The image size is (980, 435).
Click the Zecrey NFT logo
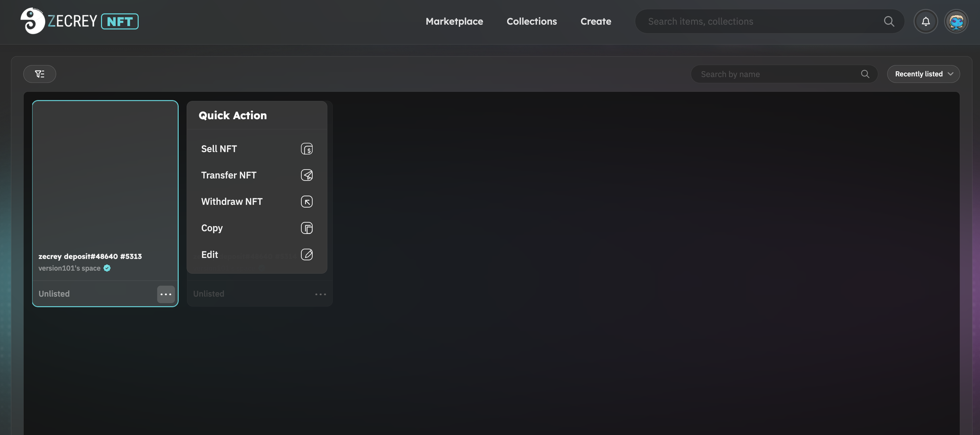[79, 21]
